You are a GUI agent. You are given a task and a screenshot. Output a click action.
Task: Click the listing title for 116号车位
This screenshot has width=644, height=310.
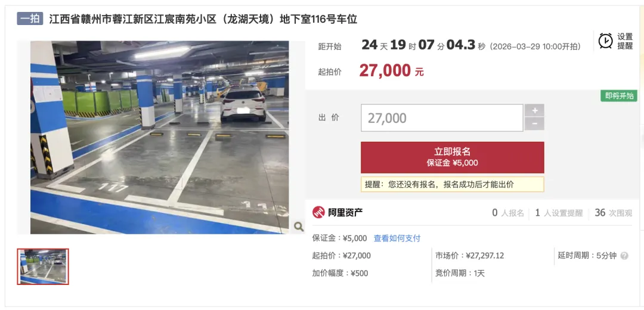coord(203,19)
